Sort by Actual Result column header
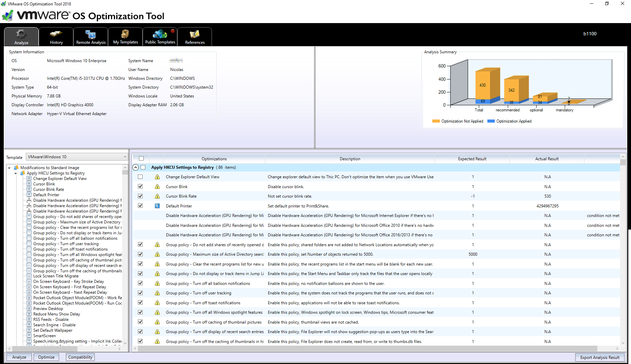The image size is (631, 364). coord(547,159)
